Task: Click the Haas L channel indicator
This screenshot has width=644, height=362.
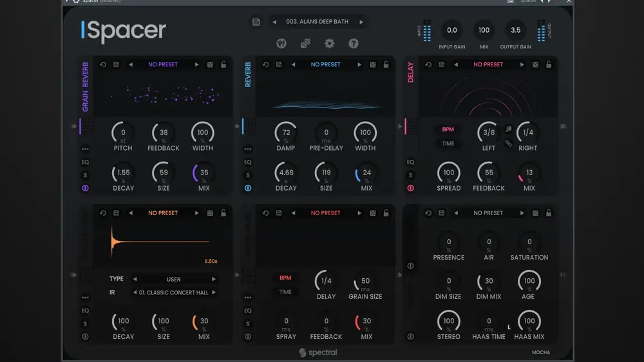Action: pos(509,327)
